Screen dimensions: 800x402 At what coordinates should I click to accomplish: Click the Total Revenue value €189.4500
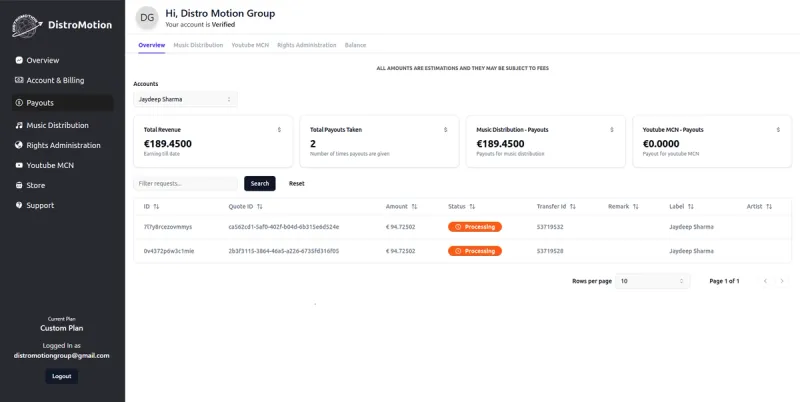168,144
